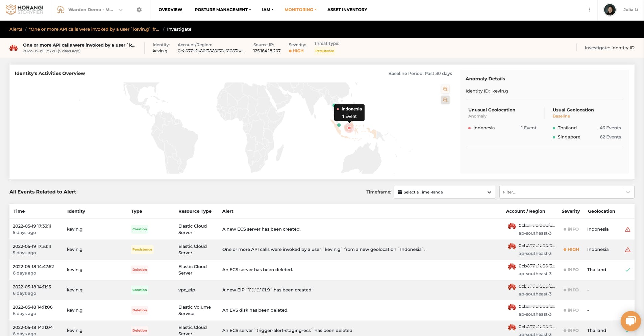This screenshot has height=336, width=644.
Task: Sort by the Severity column header
Action: point(571,211)
